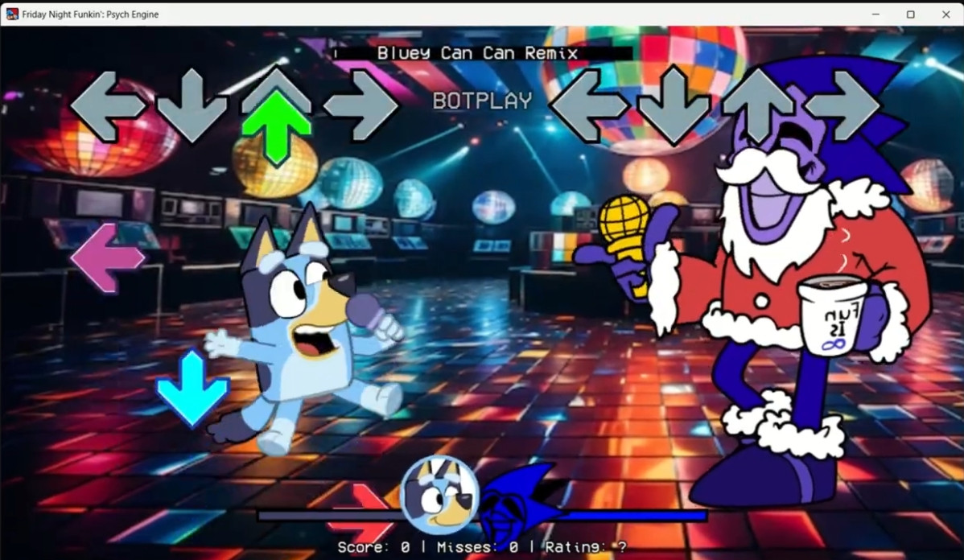Click the "Score: 0" text
This screenshot has width=964, height=560.
tap(373, 546)
